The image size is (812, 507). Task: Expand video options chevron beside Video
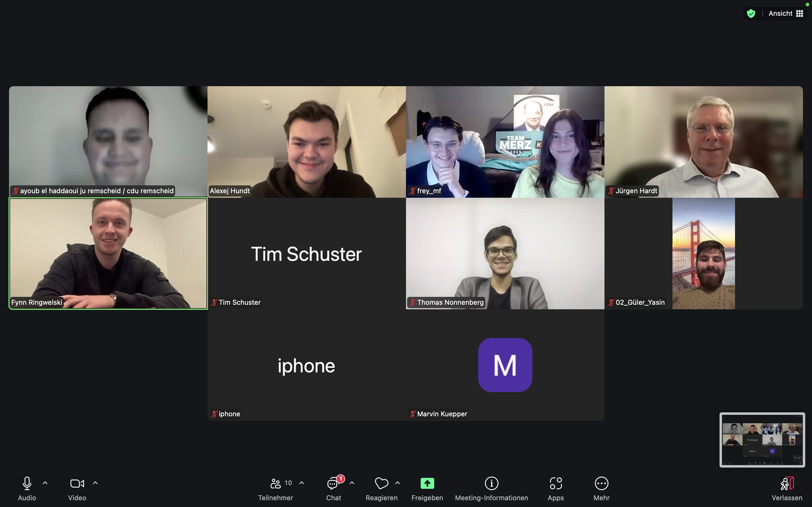95,483
